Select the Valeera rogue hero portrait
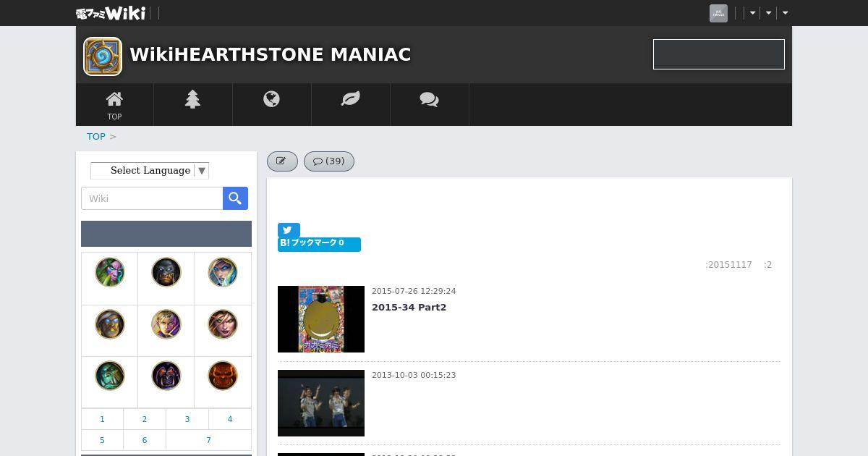Viewport: 868px width, 456px height. point(223,324)
